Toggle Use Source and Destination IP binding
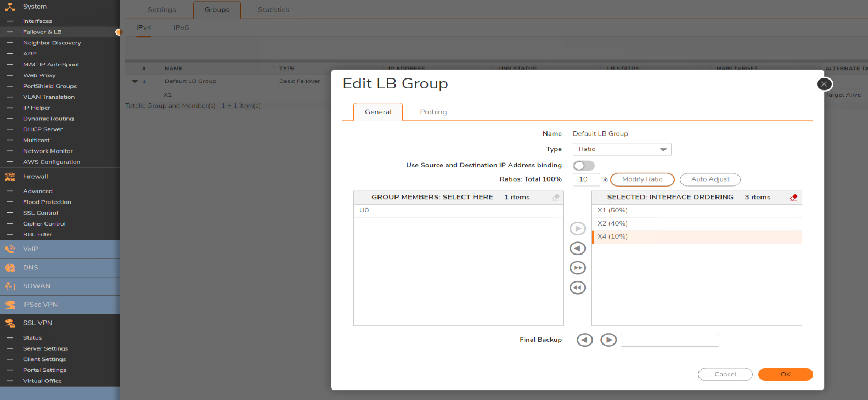 click(x=584, y=166)
